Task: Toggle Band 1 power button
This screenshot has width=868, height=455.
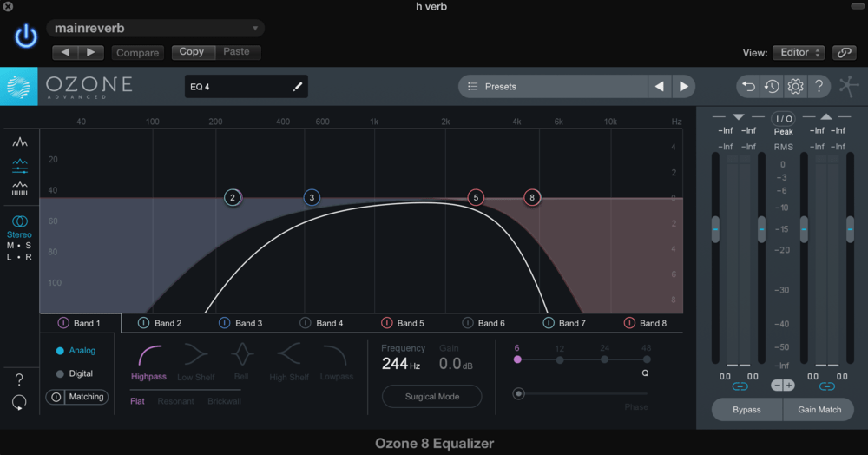Action: (63, 323)
